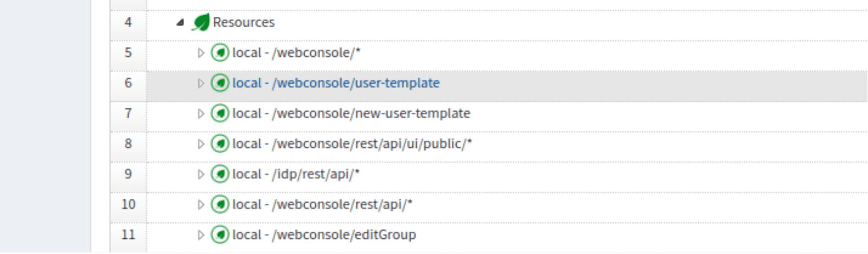
Task: Expand the /webconsole/user-template node
Action: (x=201, y=83)
